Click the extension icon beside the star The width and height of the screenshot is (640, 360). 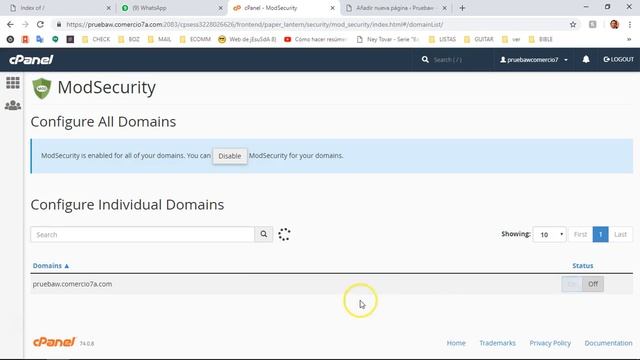click(x=593, y=24)
